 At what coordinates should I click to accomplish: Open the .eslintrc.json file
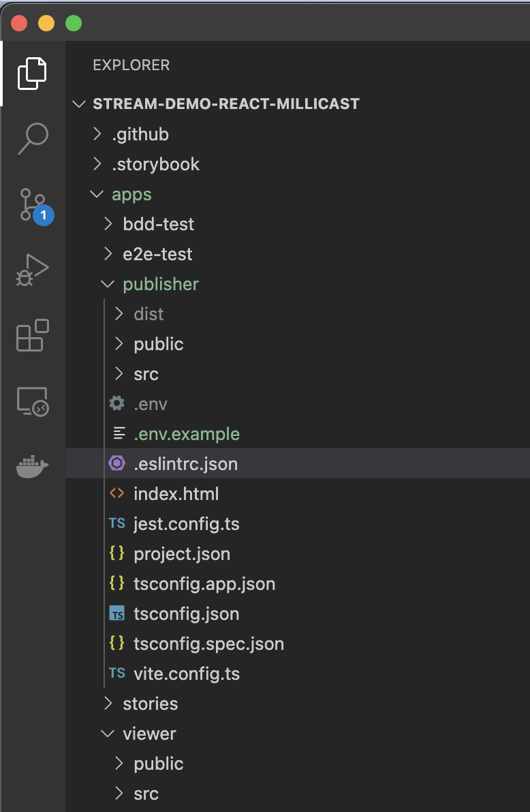185,464
